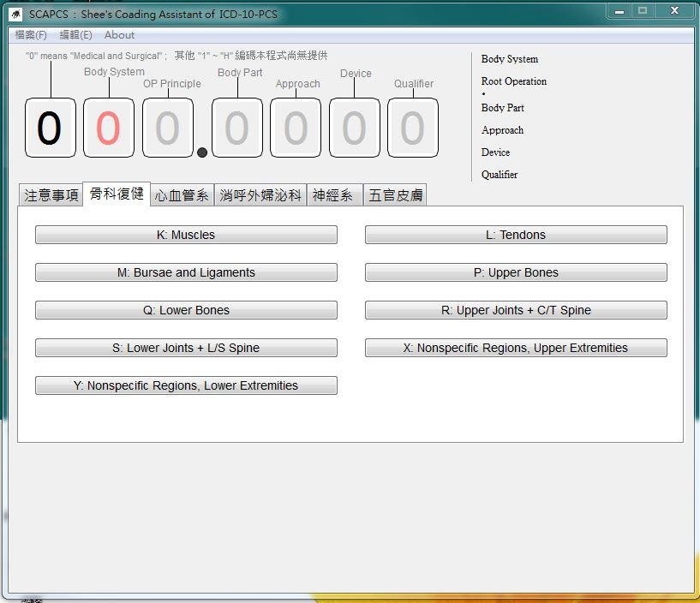Switch to the 心血管系 tab
The image size is (700, 603).
coord(182,195)
